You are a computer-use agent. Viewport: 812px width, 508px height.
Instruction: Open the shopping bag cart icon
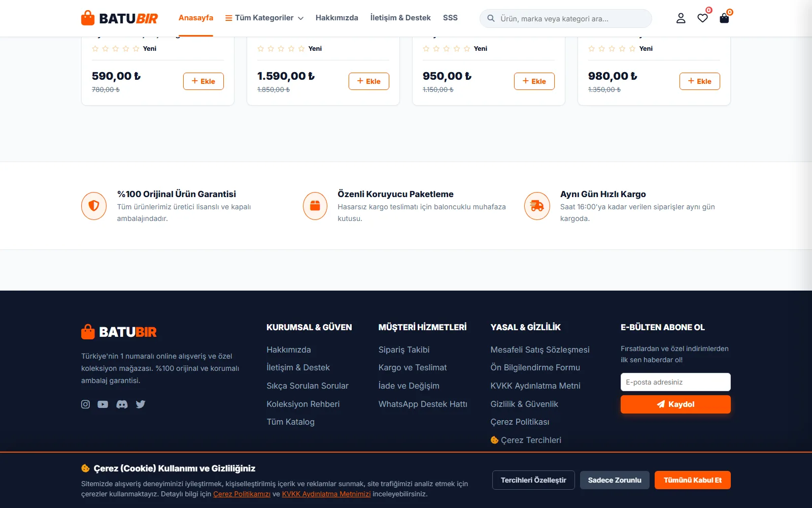click(x=724, y=18)
